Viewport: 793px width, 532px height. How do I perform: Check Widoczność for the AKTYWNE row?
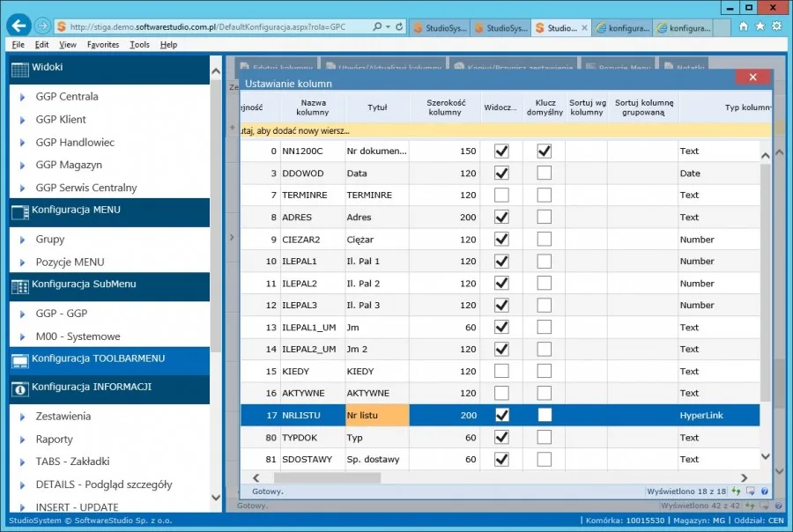tap(501, 393)
